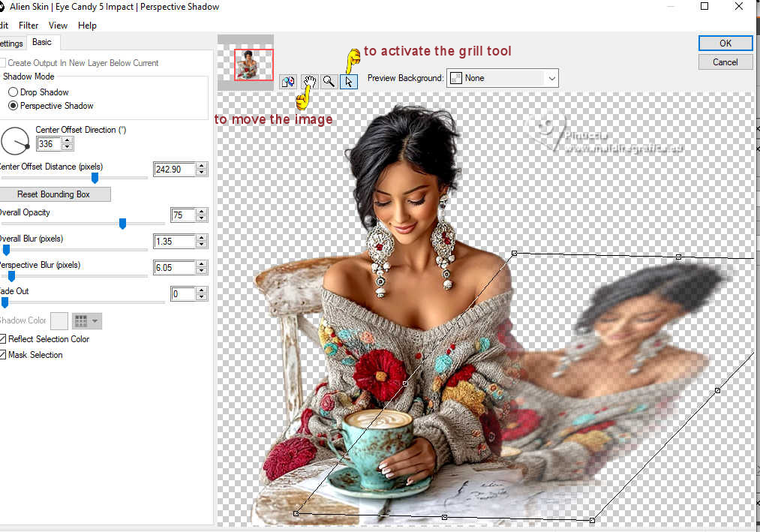Click the Cancel button
This screenshot has width=760, height=532.
[725, 62]
